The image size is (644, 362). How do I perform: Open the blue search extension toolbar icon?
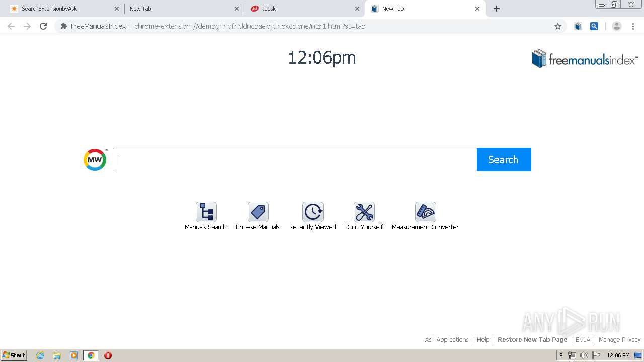point(594,26)
